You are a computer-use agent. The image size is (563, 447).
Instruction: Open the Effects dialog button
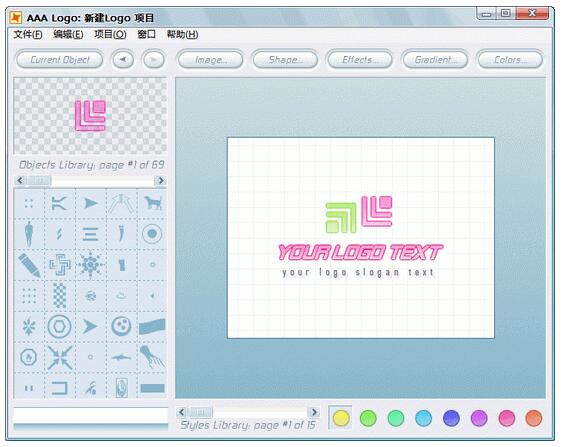[359, 60]
